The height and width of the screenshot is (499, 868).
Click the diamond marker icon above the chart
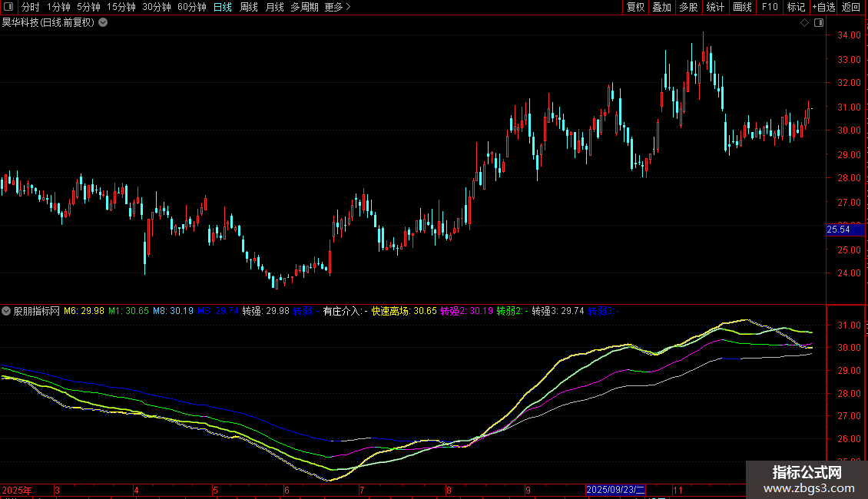pos(804,23)
